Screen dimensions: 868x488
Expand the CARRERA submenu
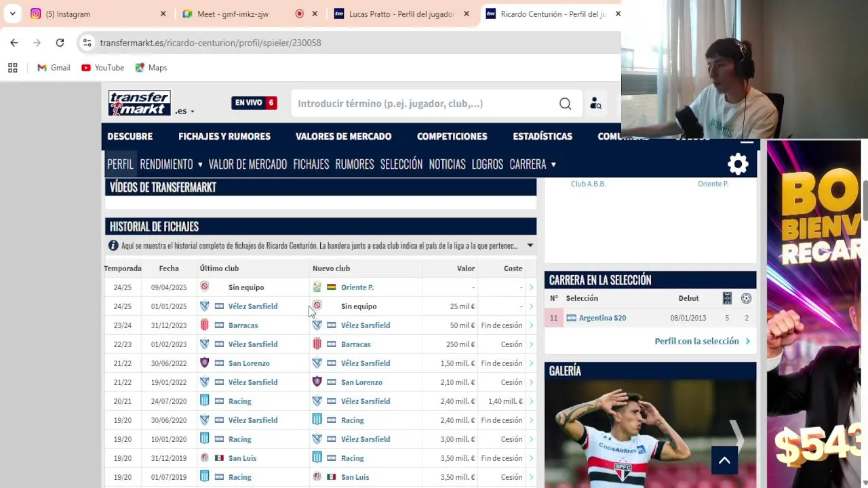[x=553, y=165]
